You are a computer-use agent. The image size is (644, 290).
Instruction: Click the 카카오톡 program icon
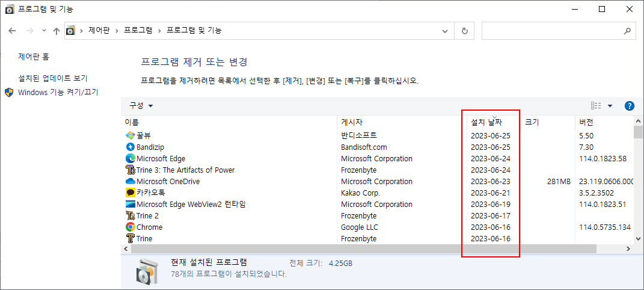point(130,193)
